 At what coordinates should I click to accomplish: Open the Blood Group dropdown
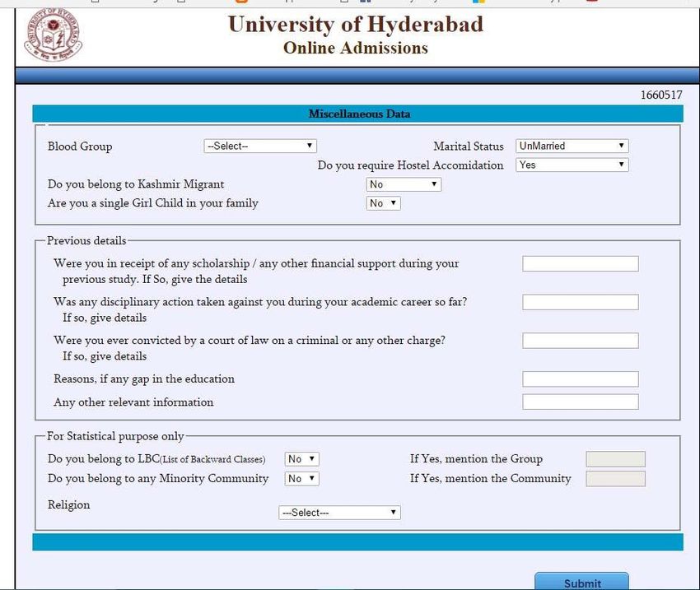coord(260,146)
